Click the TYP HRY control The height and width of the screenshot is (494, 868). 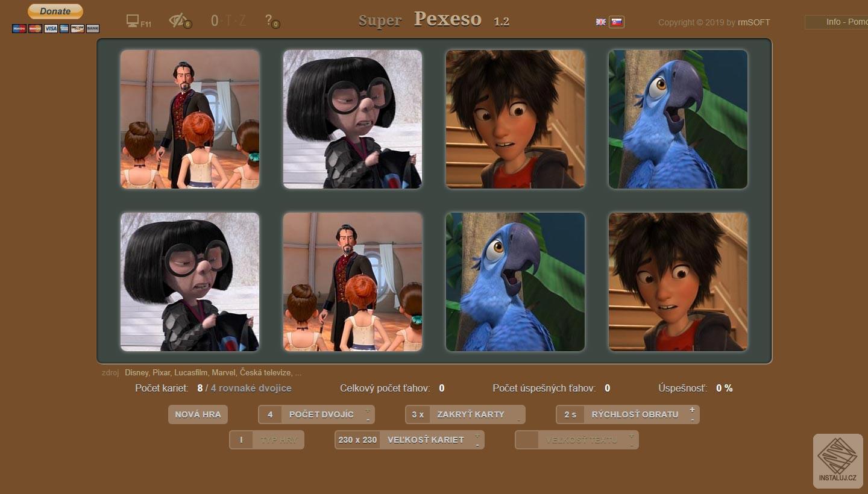pos(267,440)
